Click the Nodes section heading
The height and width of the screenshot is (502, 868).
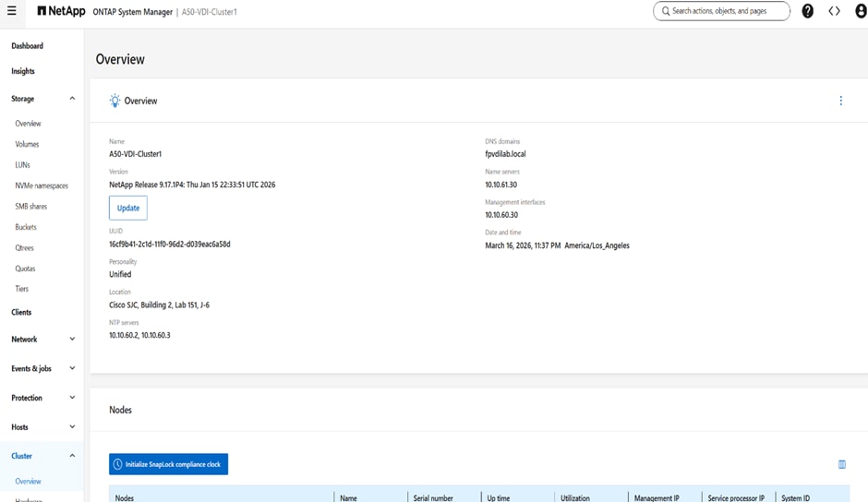[120, 410]
